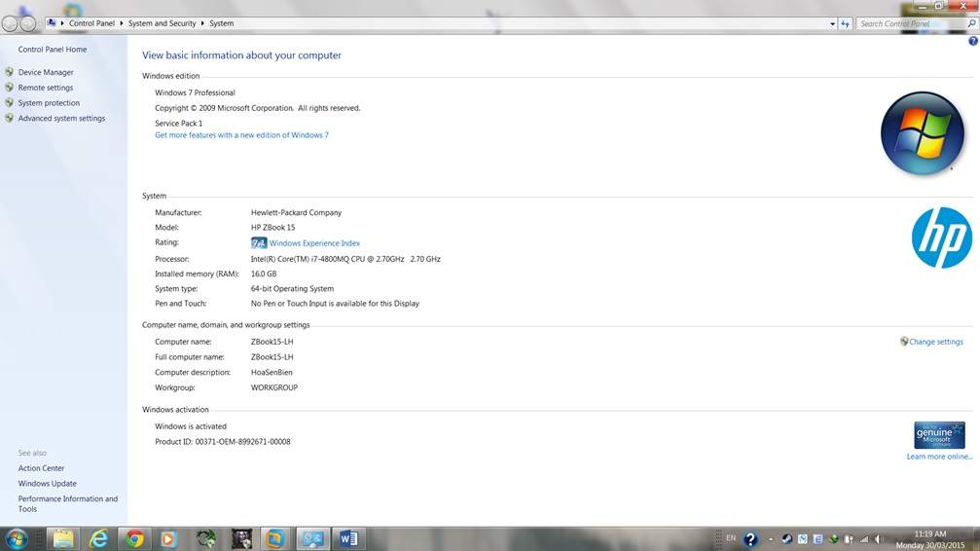The width and height of the screenshot is (980, 551).
Task: Open the address bar history dropdown
Action: (832, 23)
